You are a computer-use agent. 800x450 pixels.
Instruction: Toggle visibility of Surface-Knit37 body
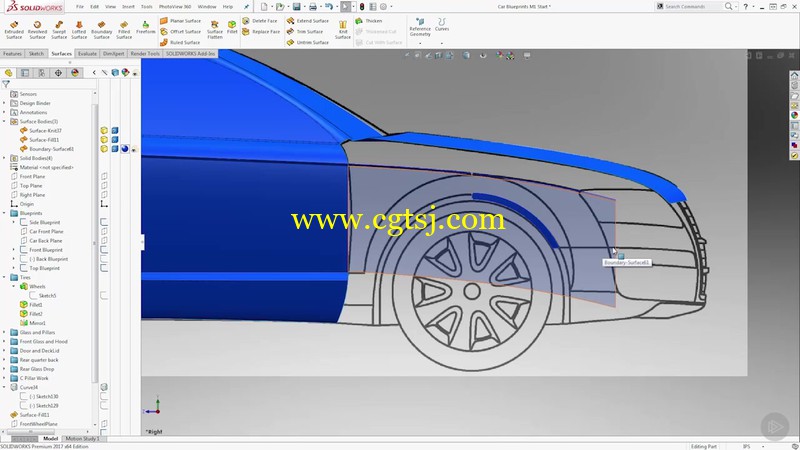point(104,131)
